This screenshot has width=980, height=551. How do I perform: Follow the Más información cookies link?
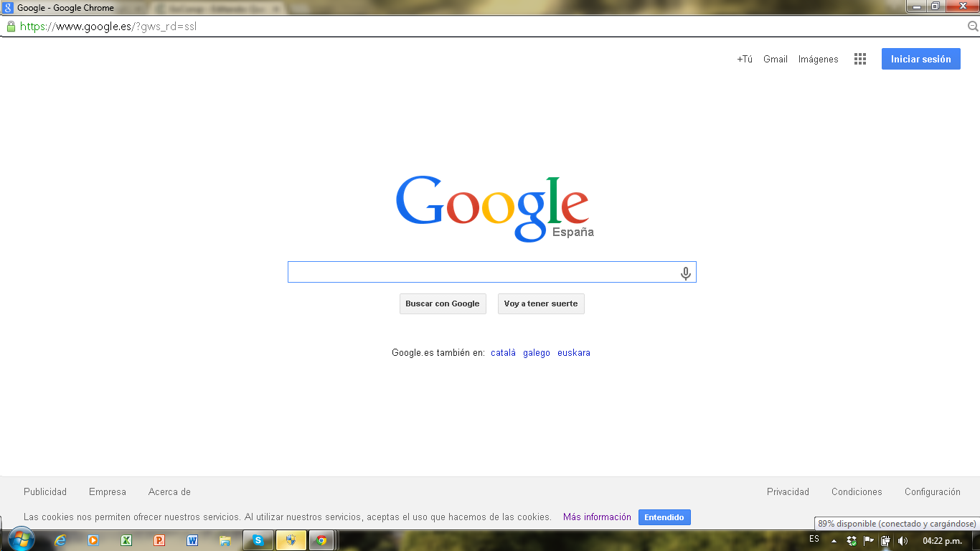(597, 517)
